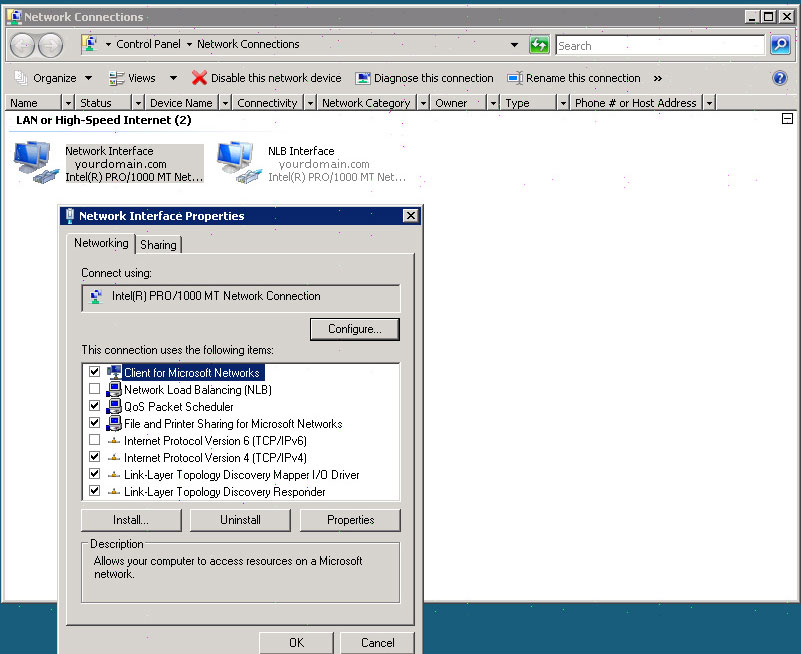The image size is (801, 654).
Task: Click the Type column header
Action: pos(528,103)
